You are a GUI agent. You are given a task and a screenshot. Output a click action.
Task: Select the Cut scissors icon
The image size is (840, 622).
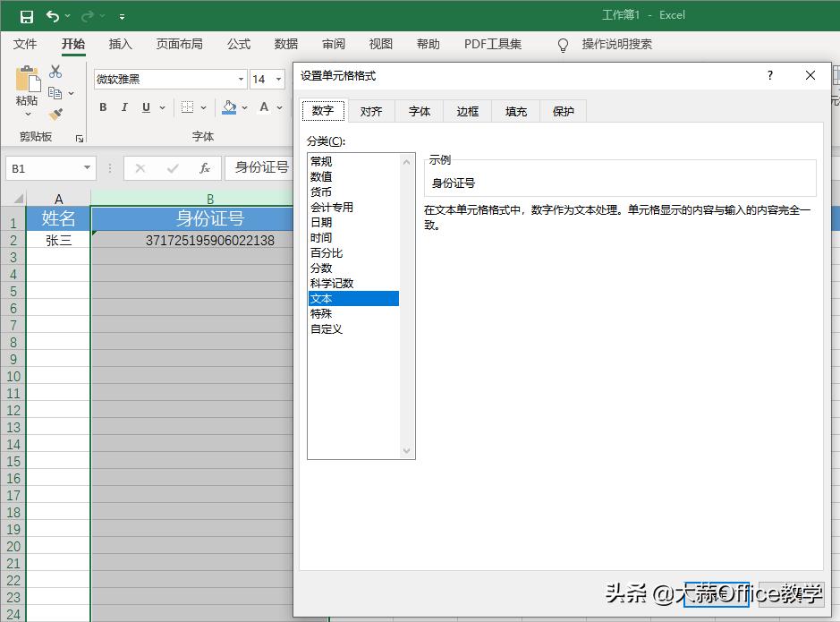click(54, 72)
